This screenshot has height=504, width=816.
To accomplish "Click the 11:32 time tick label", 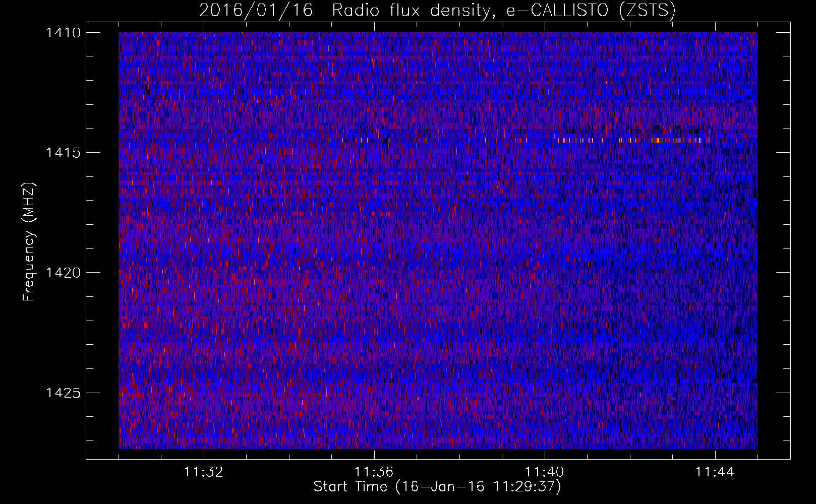I will [x=204, y=472].
